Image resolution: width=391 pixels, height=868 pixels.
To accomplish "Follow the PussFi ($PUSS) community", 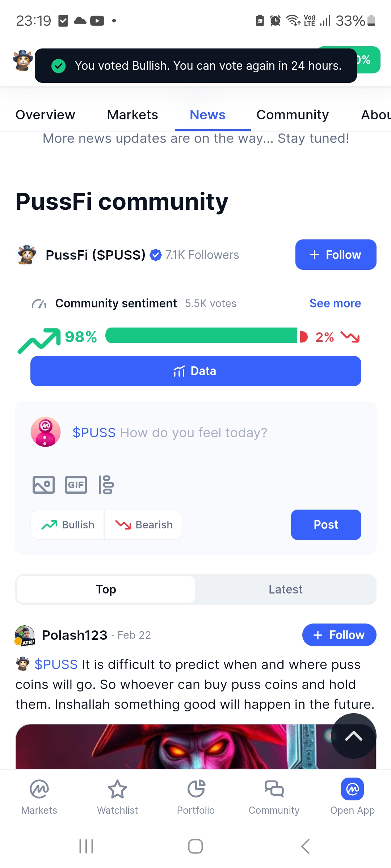I will [x=336, y=255].
